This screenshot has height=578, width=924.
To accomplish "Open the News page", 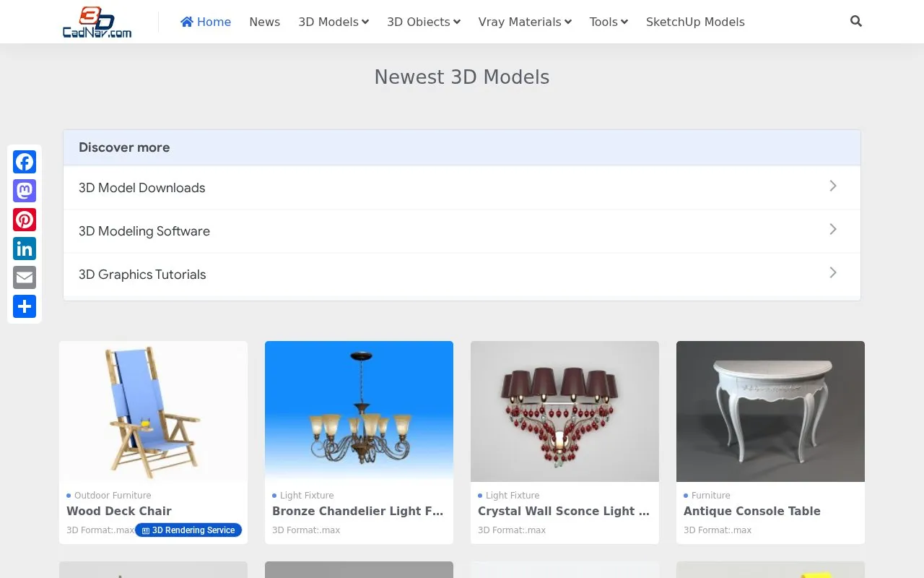I will point(264,22).
